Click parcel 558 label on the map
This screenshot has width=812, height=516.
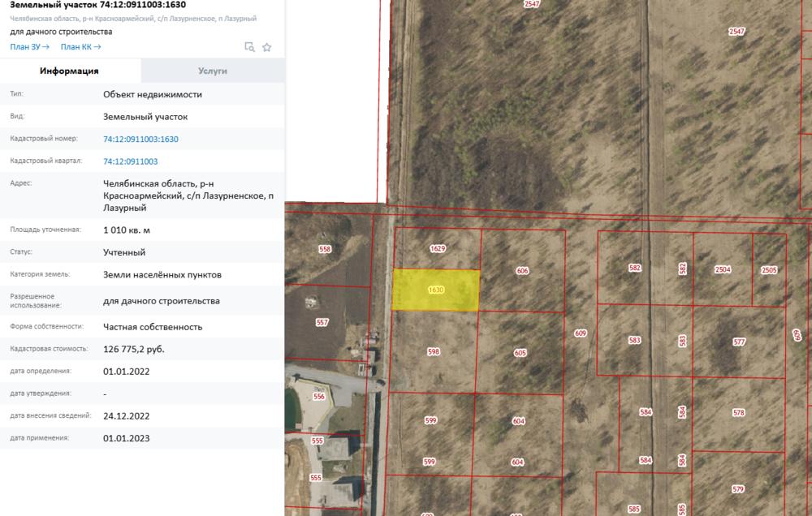pyautogui.click(x=325, y=249)
